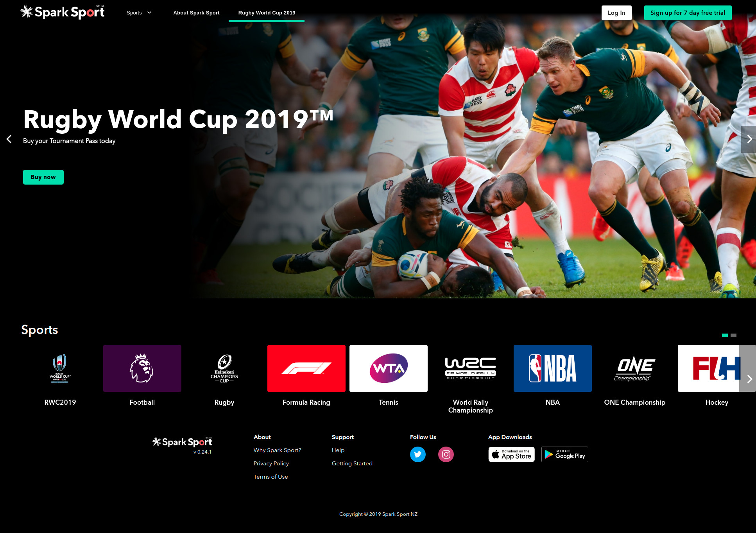Show next hero banner slide
The width and height of the screenshot is (756, 533).
[749, 139]
